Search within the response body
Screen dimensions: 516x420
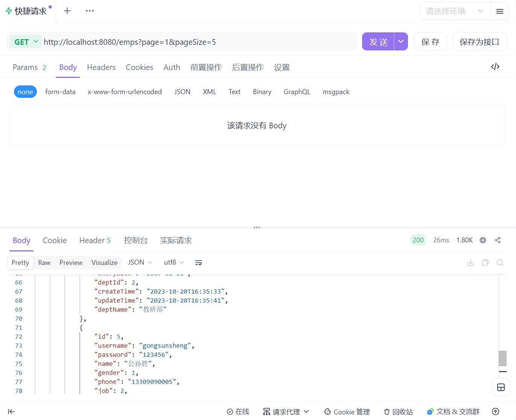pyautogui.click(x=500, y=263)
